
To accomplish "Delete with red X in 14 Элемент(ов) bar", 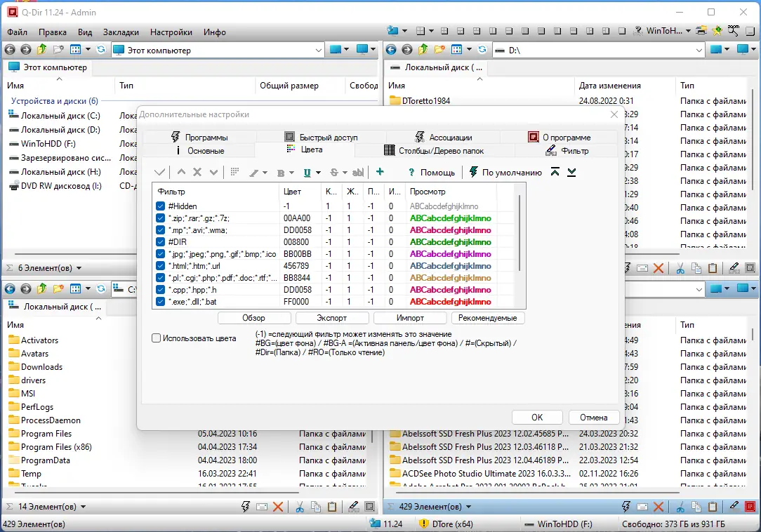I will (278, 507).
